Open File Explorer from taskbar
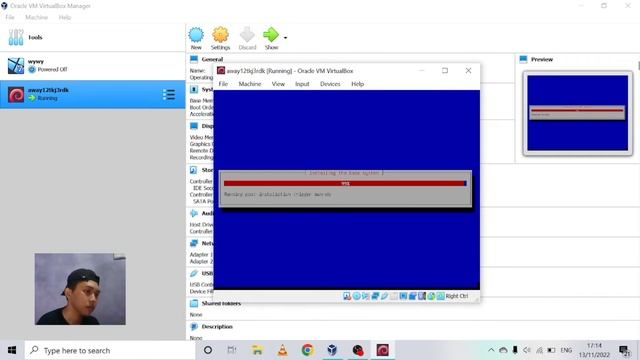Screen dimensions: 640x360 click(x=257, y=350)
